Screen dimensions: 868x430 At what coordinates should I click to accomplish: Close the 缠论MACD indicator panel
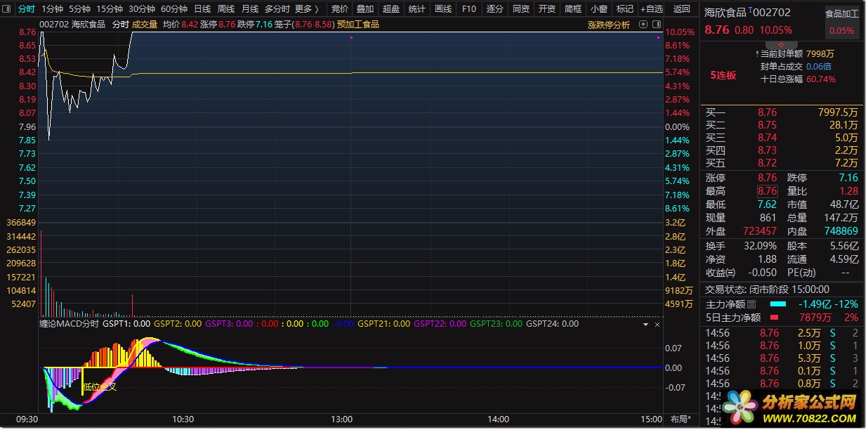click(x=658, y=325)
